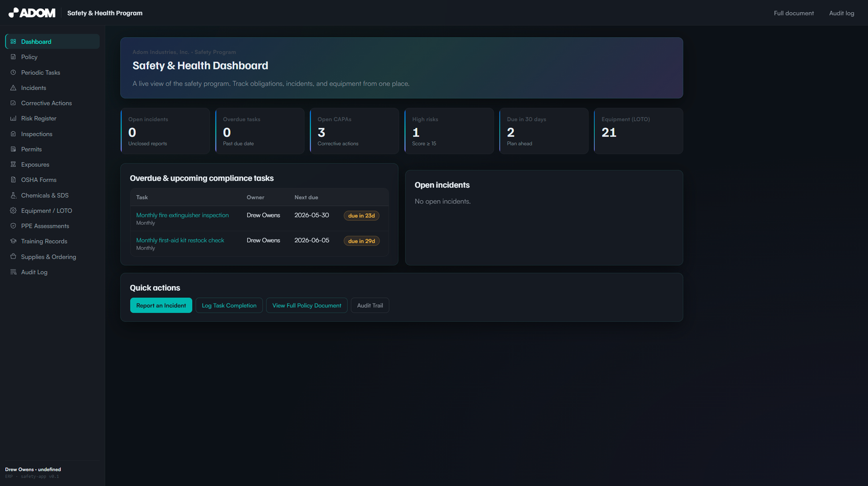Click 'No open incidents.' text
Viewport: 868px width, 486px height.
tap(443, 201)
